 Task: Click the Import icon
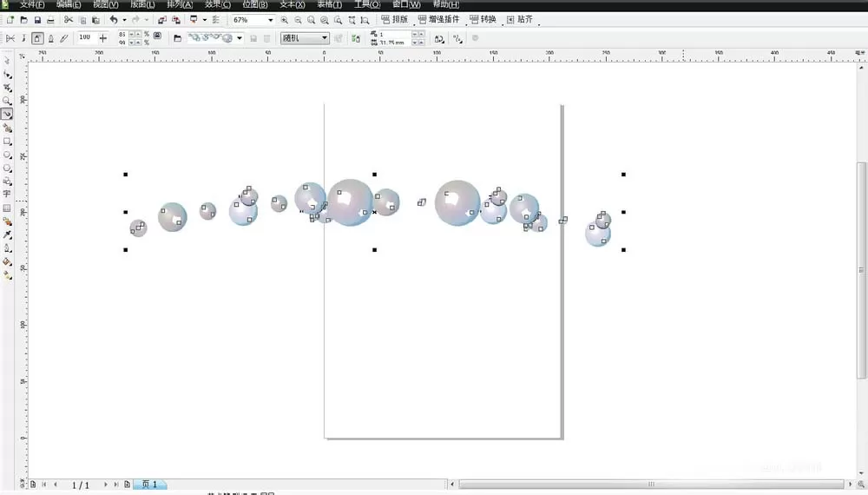[161, 20]
